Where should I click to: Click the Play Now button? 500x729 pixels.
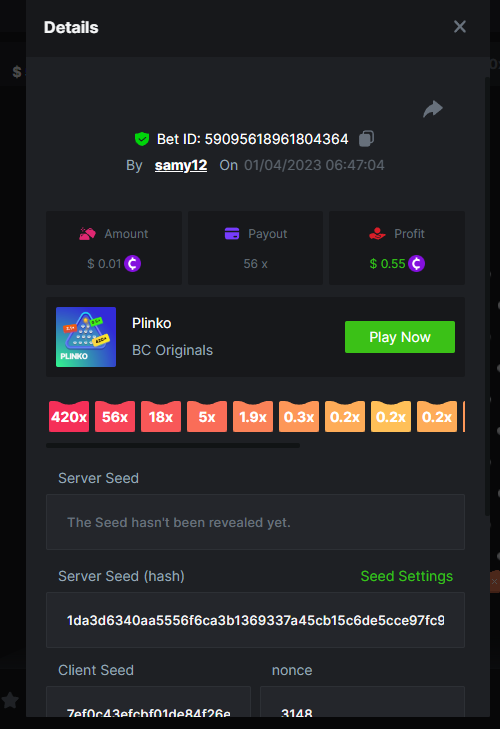400,337
